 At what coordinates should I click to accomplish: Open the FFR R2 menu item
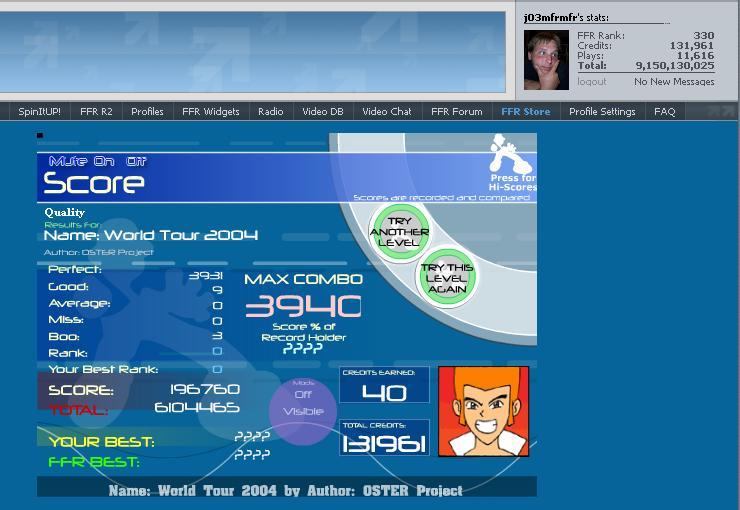(96, 112)
